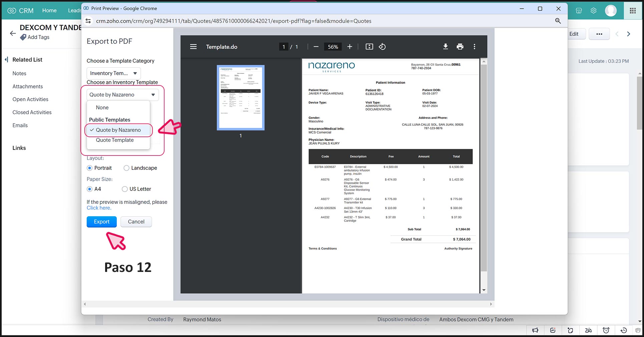Image resolution: width=644 pixels, height=337 pixels.
Task: Open the PDF viewer more-options menu
Action: pyautogui.click(x=474, y=47)
